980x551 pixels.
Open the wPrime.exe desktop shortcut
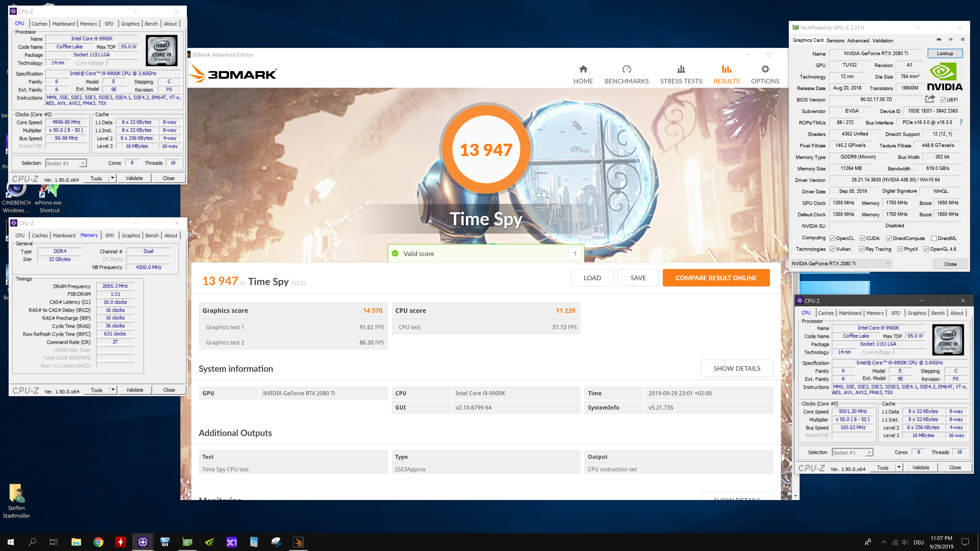[50, 198]
